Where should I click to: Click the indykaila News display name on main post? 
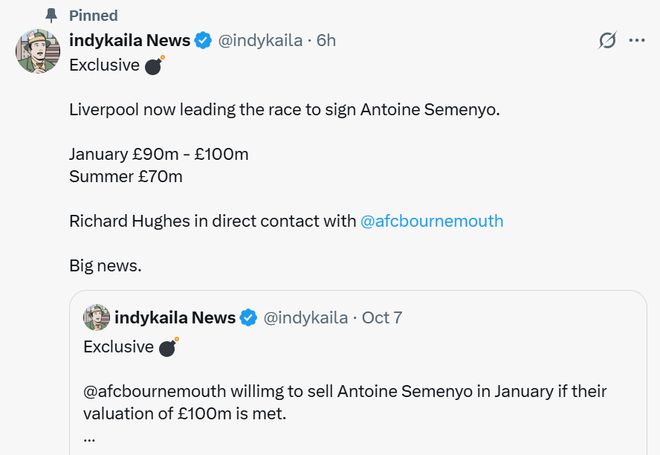(x=129, y=41)
